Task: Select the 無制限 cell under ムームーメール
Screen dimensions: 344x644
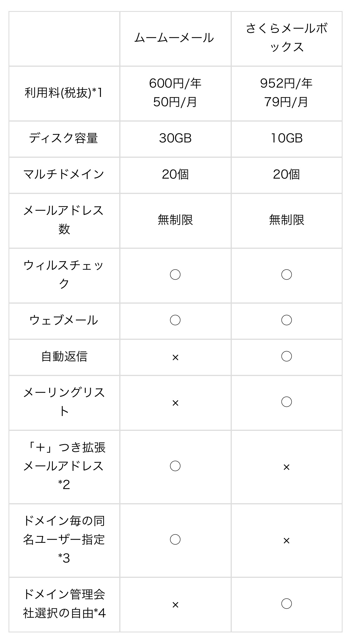Action: point(175,220)
